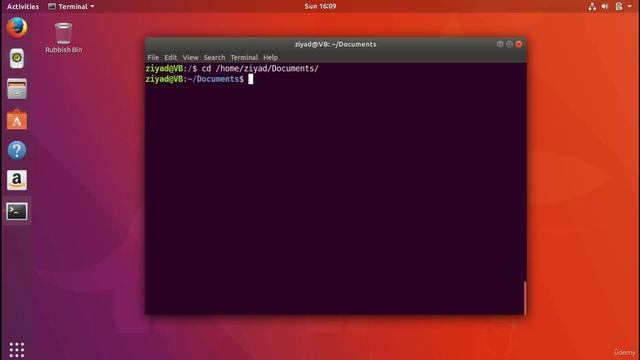The height and width of the screenshot is (360, 640).
Task: Open the Terminal app menu dropdown
Action: click(71, 7)
